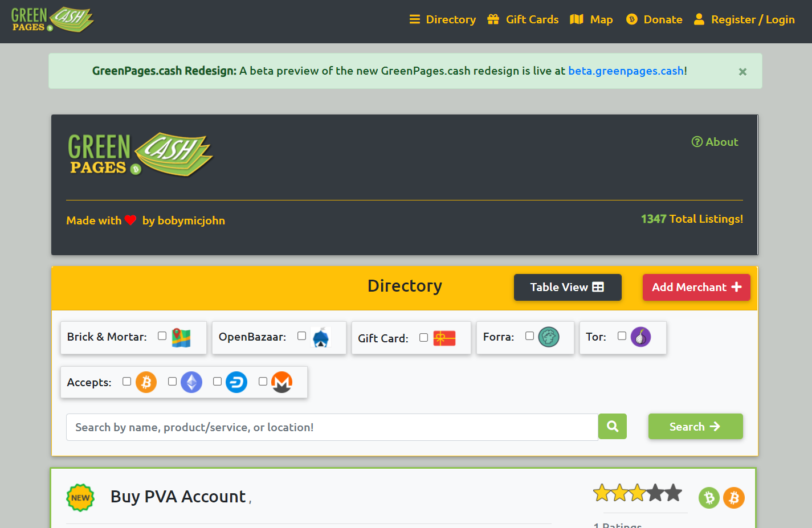Viewport: 812px width, 528px height.
Task: Open Register / Login
Action: coord(744,19)
